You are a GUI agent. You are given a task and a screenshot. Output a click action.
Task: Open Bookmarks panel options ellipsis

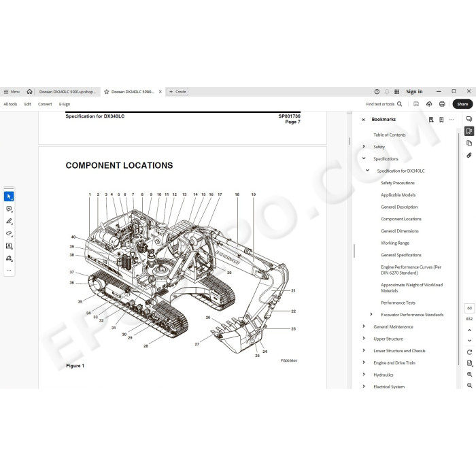tap(452, 120)
